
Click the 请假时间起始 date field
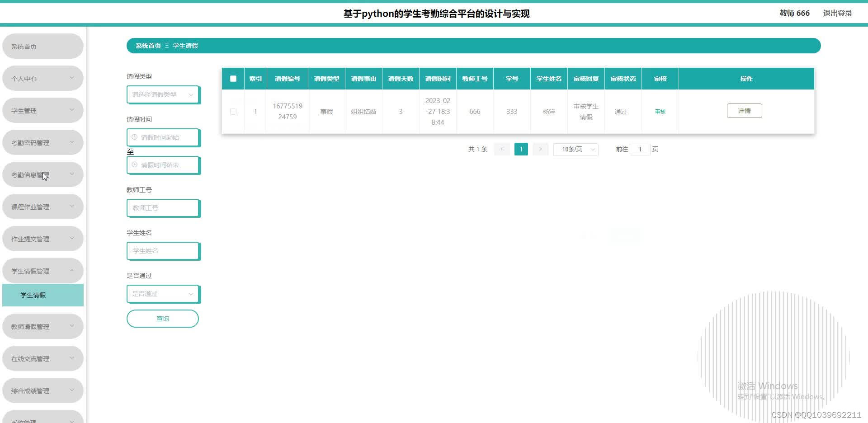point(163,137)
